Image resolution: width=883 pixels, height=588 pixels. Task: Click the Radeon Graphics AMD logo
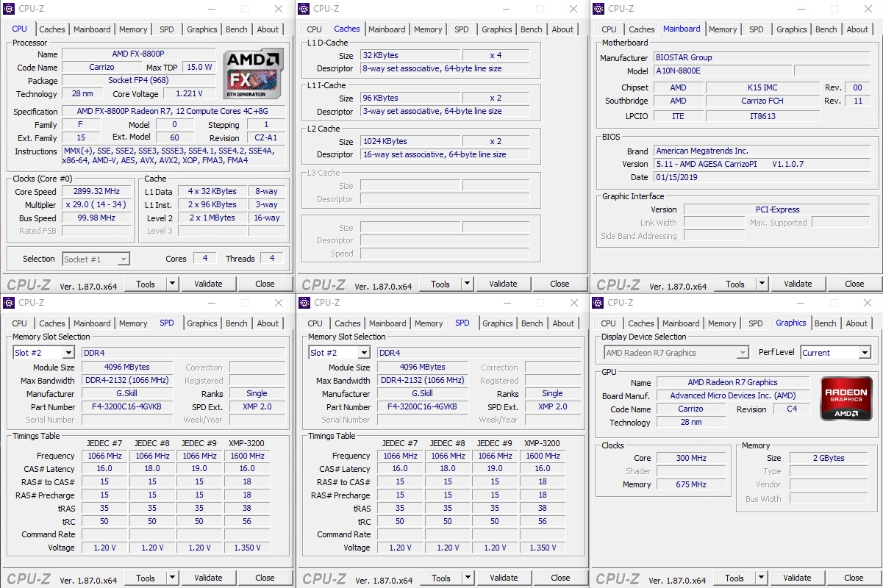846,398
